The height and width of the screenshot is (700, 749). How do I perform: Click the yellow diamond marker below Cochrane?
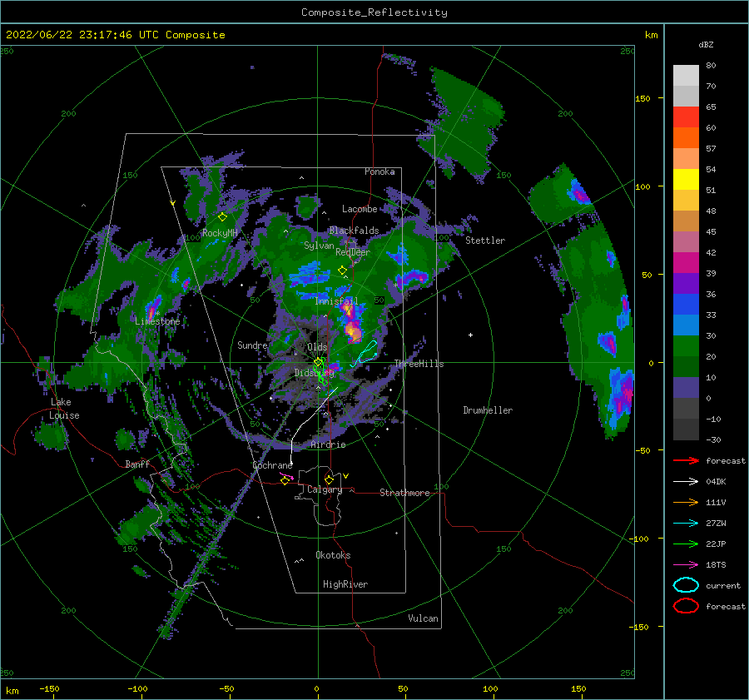(x=285, y=481)
